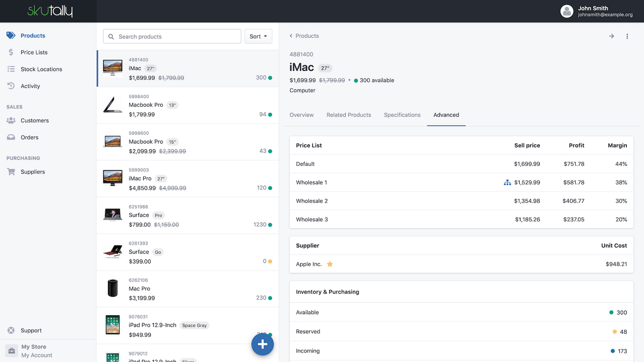Click the Apple Inc. supplier name

point(309,264)
